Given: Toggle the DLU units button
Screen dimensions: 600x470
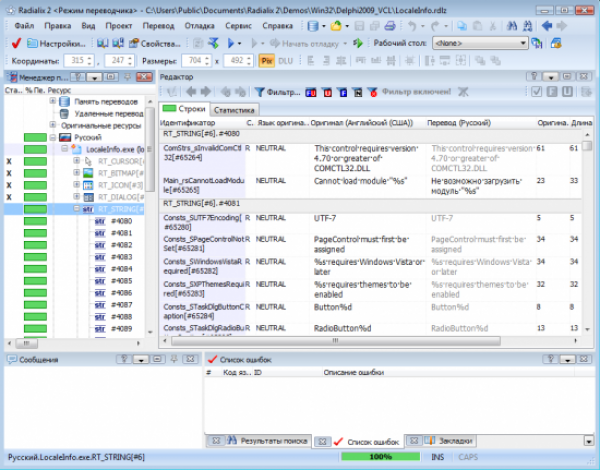Looking at the screenshot, I should 287,61.
